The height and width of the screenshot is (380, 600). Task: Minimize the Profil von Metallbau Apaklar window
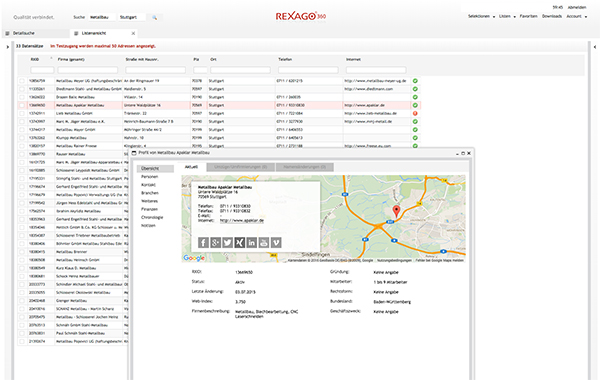457,153
